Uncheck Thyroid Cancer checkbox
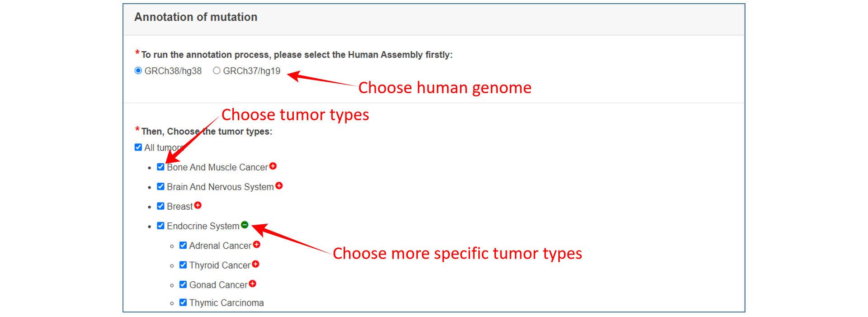 tap(183, 265)
